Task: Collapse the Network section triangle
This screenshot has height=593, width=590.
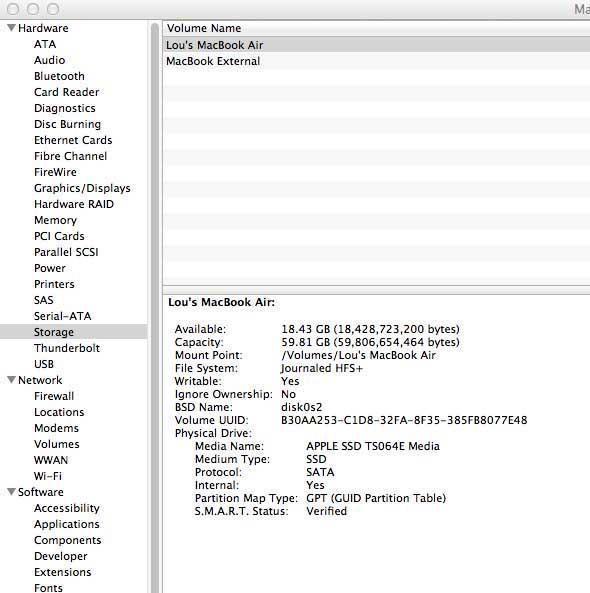Action: click(x=11, y=380)
